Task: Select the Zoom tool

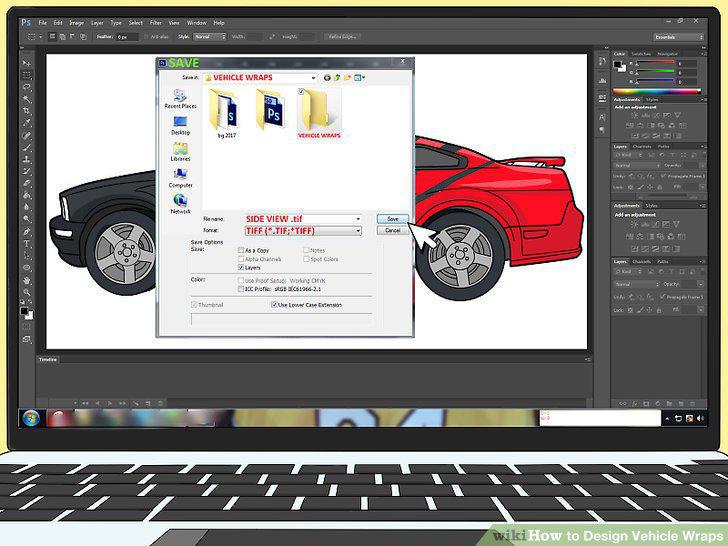Action: tap(26, 292)
